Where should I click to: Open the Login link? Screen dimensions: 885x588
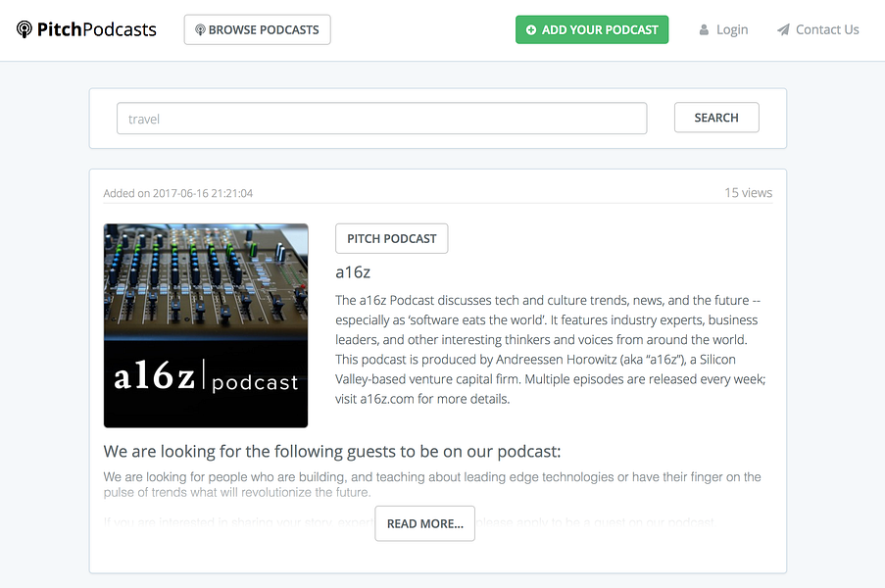[732, 30]
